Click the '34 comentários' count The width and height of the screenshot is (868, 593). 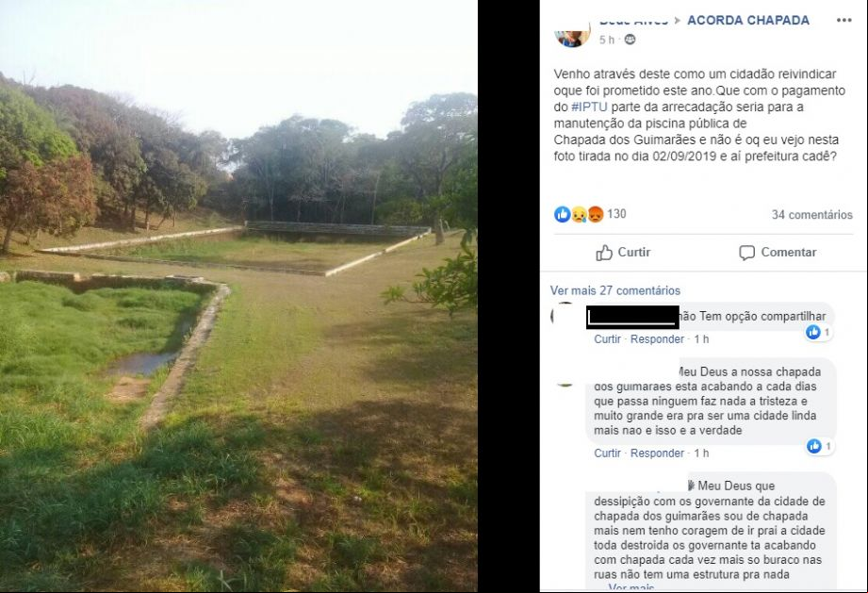pyautogui.click(x=812, y=215)
